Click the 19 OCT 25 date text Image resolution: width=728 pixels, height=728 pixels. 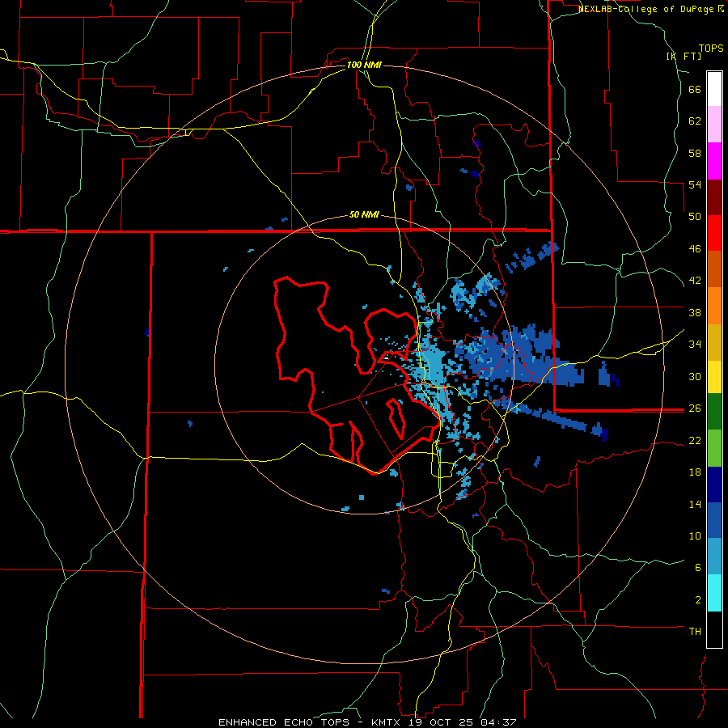[x=442, y=722]
